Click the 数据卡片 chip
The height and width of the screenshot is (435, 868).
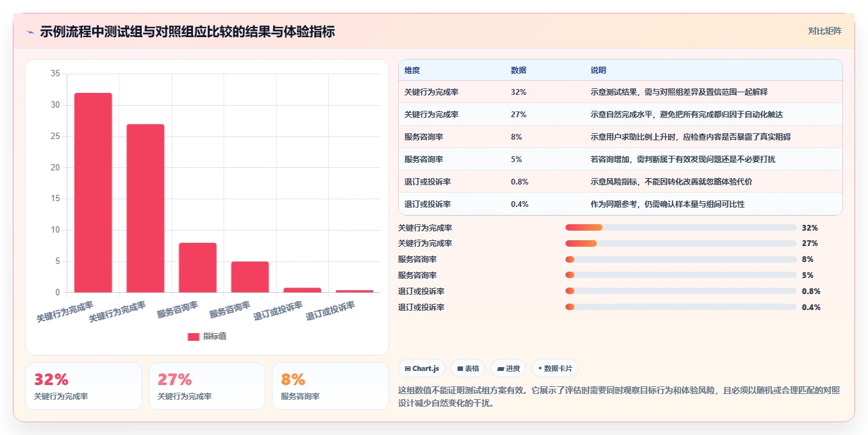coord(555,368)
